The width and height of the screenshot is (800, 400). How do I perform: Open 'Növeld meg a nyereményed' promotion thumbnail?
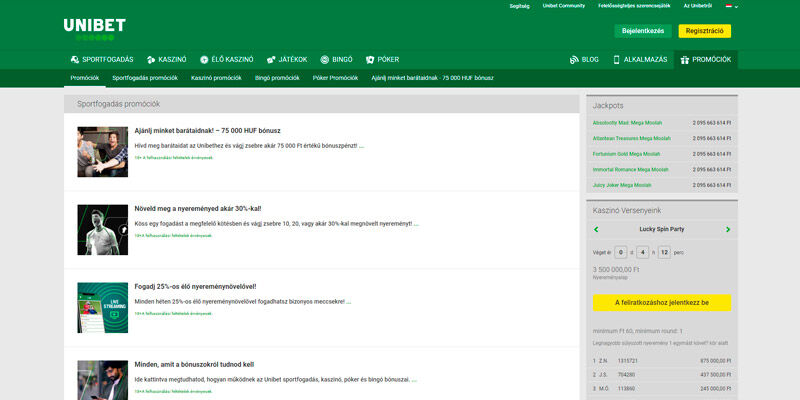point(103,230)
